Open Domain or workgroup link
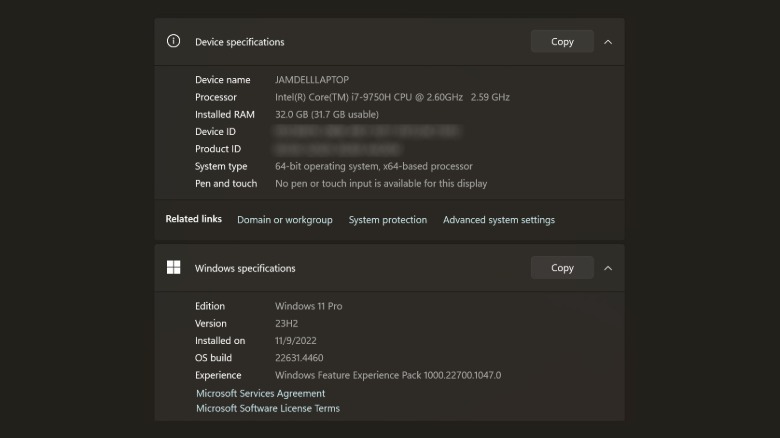 click(285, 219)
